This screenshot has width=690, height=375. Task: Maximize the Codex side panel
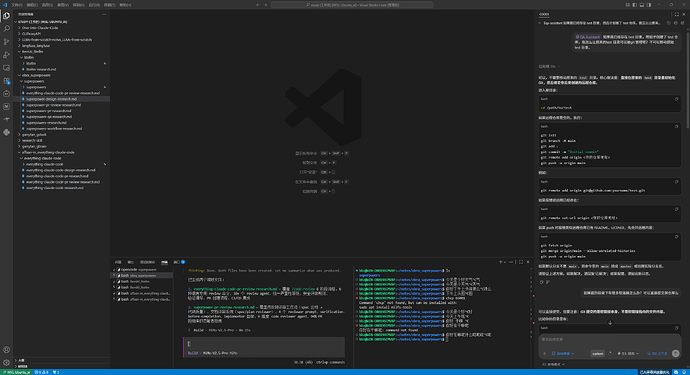click(x=677, y=15)
